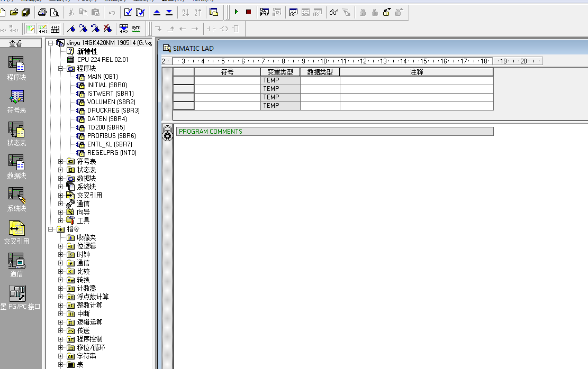Click the Download to PLC arrow icon
The height and width of the screenshot is (369, 588).
pos(169,12)
